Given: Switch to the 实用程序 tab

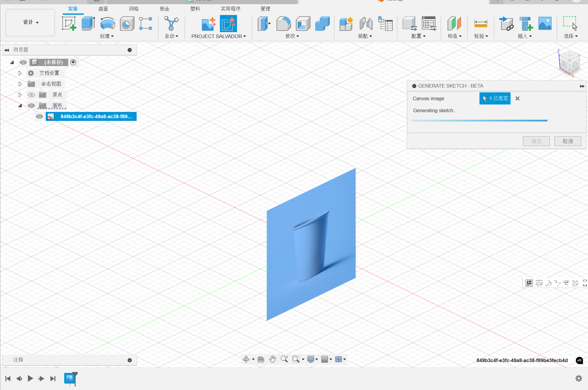Looking at the screenshot, I should (x=231, y=9).
